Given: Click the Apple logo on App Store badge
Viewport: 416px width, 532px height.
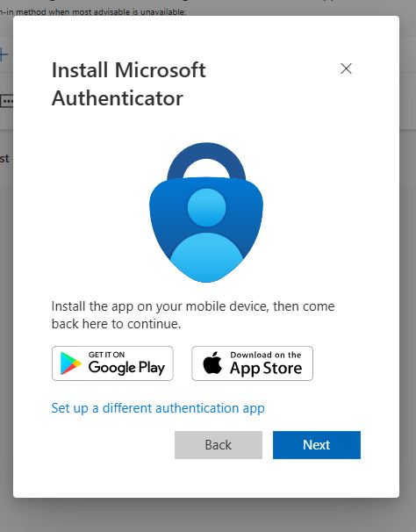Looking at the screenshot, I should [212, 363].
